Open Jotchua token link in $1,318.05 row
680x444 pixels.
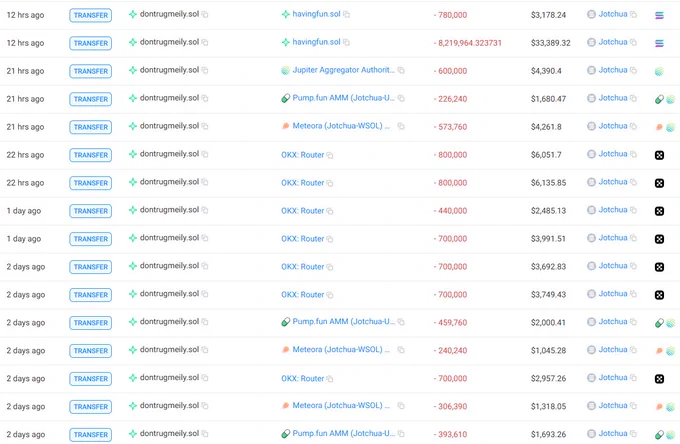tap(613, 405)
